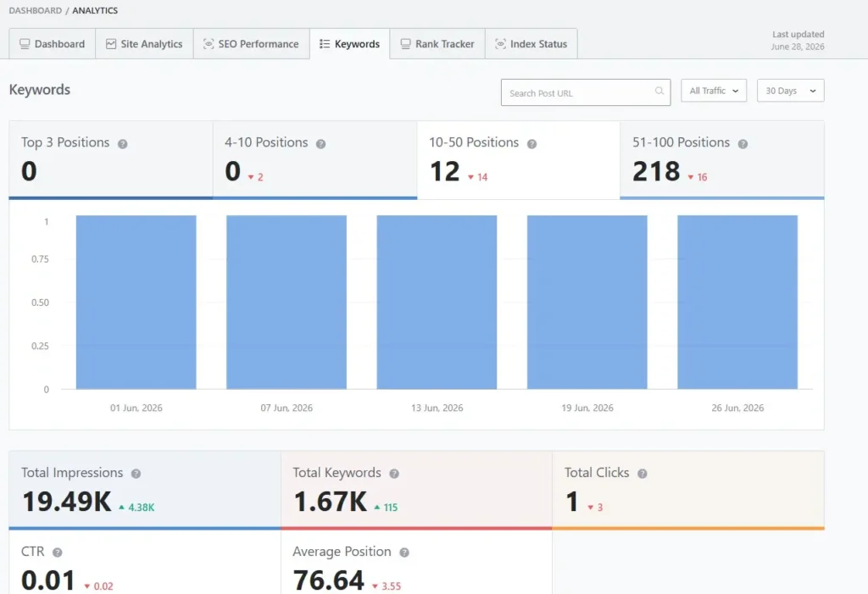Open the 30 Days range dropdown

click(791, 91)
